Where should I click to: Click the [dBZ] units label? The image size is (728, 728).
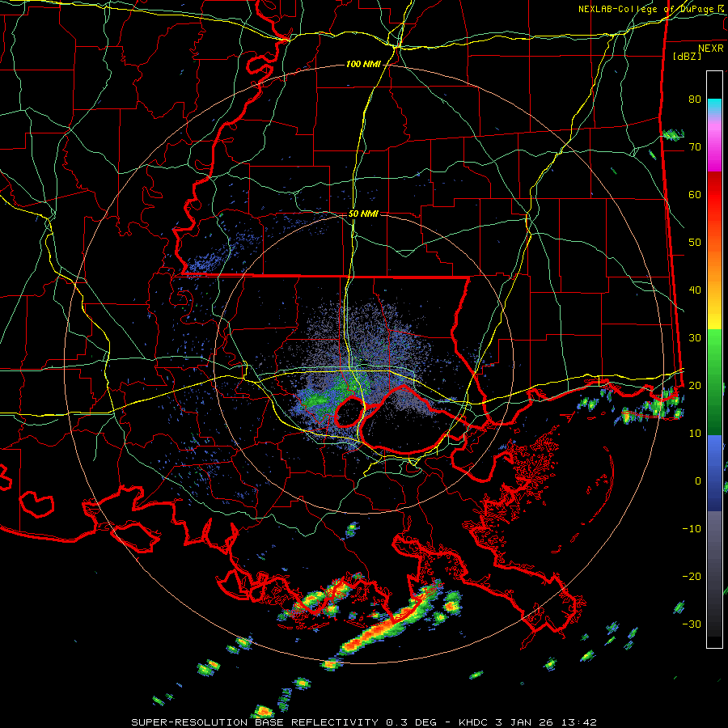click(x=687, y=56)
